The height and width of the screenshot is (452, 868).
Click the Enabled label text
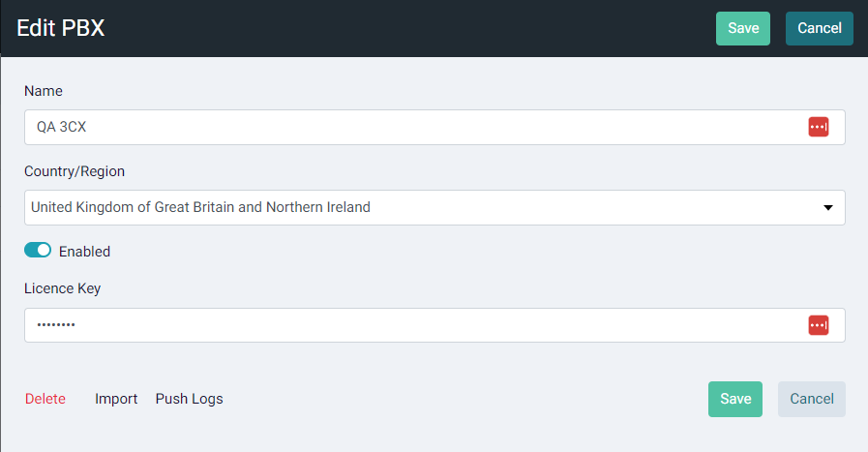pyautogui.click(x=84, y=252)
